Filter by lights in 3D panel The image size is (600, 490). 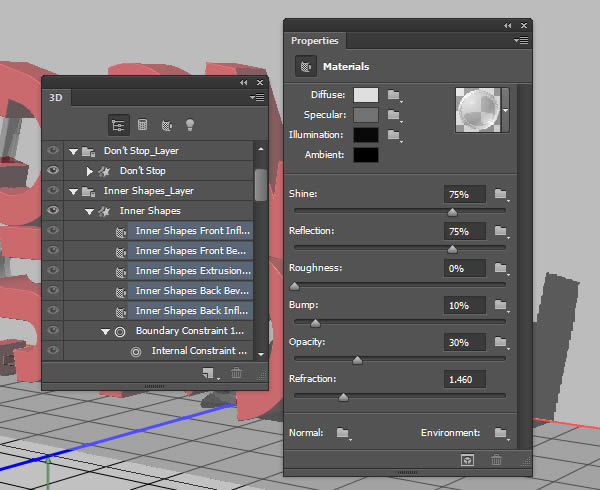click(190, 125)
